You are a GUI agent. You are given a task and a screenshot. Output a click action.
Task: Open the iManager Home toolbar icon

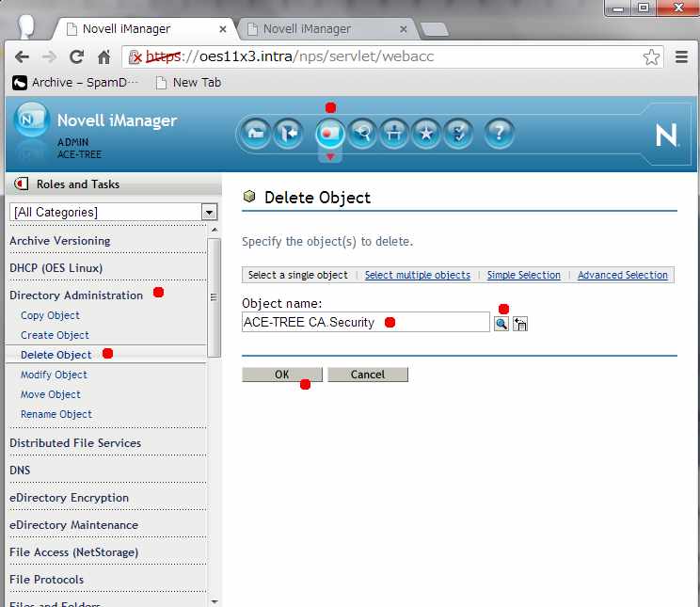click(256, 133)
